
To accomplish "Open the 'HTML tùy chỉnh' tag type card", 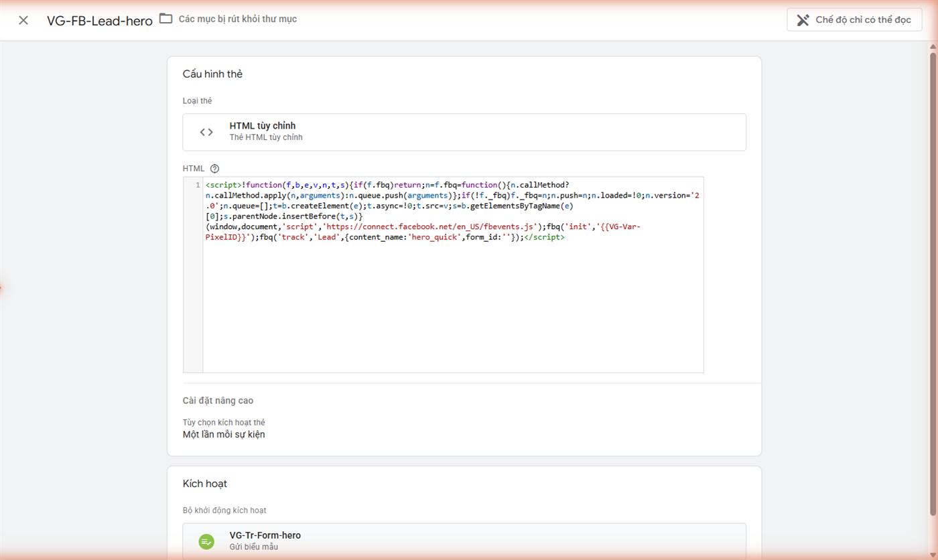I will coord(464,132).
